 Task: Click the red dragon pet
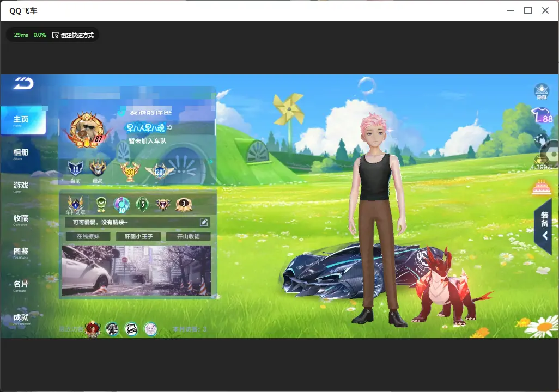tap(447, 287)
